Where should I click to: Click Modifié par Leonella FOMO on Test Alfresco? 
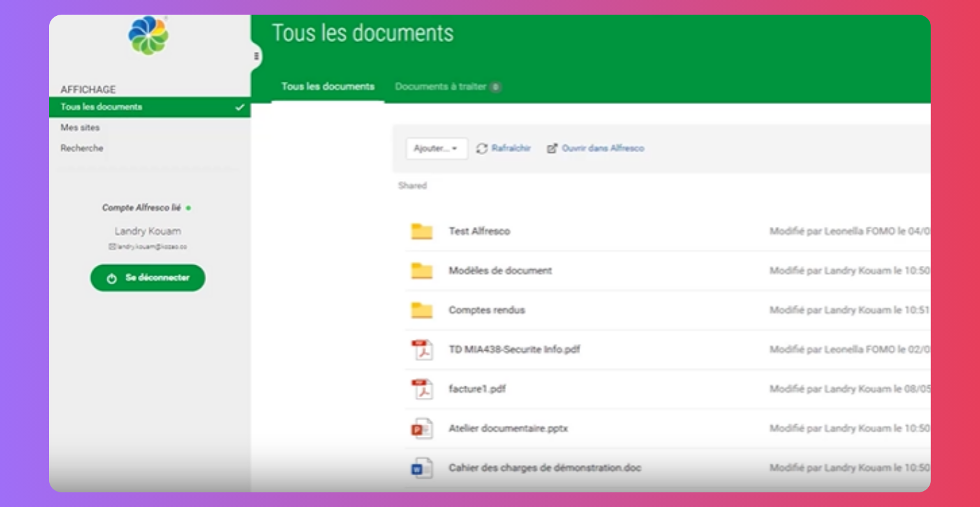(x=849, y=231)
